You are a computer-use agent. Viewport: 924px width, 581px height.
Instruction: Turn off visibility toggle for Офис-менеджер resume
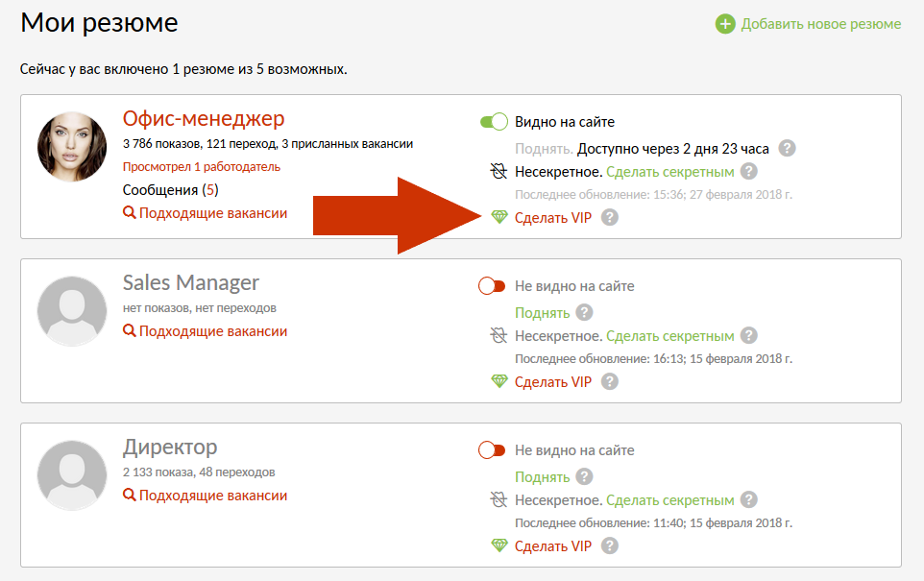pyautogui.click(x=493, y=122)
